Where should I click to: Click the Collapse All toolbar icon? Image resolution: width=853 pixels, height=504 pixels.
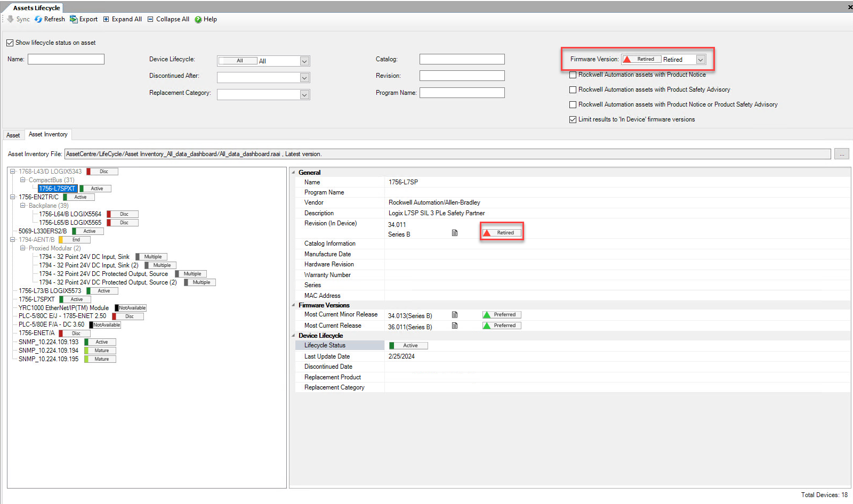150,19
